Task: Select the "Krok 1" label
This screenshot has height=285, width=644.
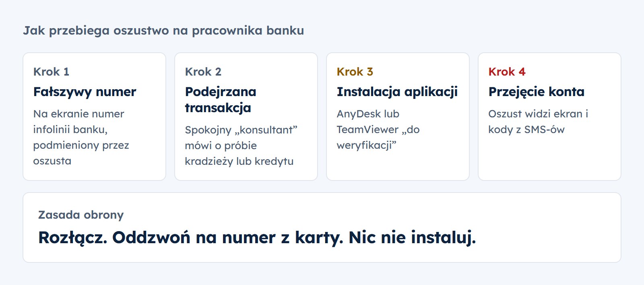Action: tap(52, 72)
